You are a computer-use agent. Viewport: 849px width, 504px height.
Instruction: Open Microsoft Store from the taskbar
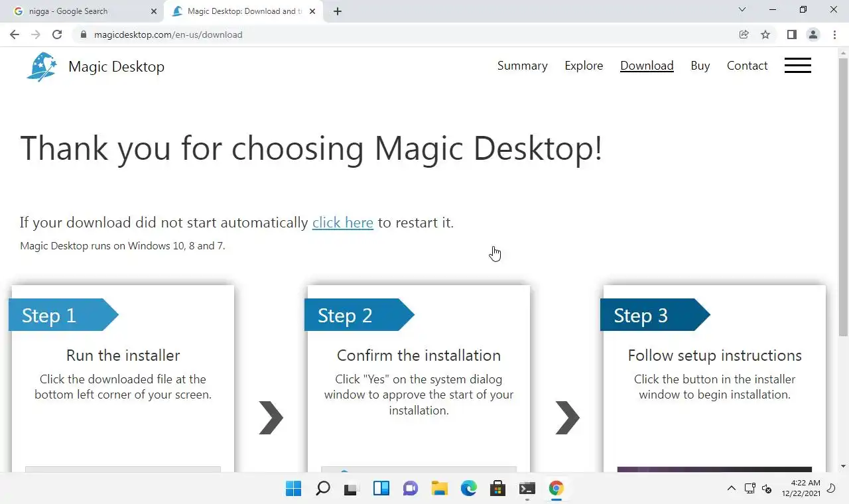click(497, 489)
